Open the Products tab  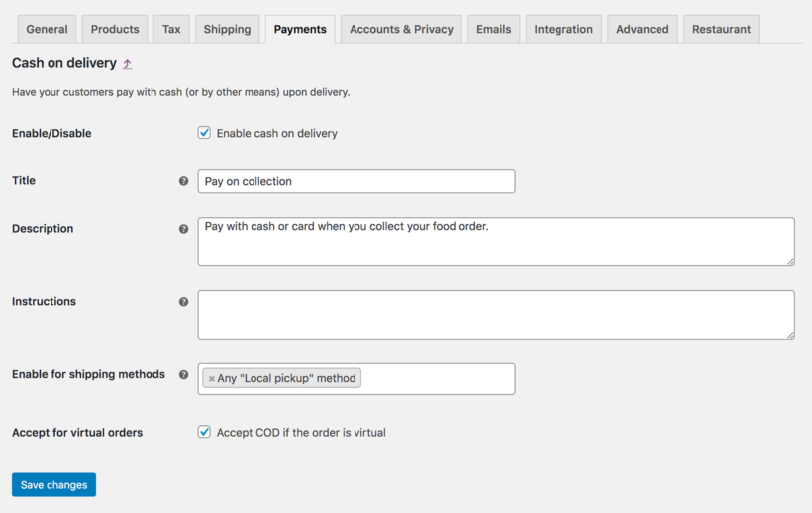(115, 29)
